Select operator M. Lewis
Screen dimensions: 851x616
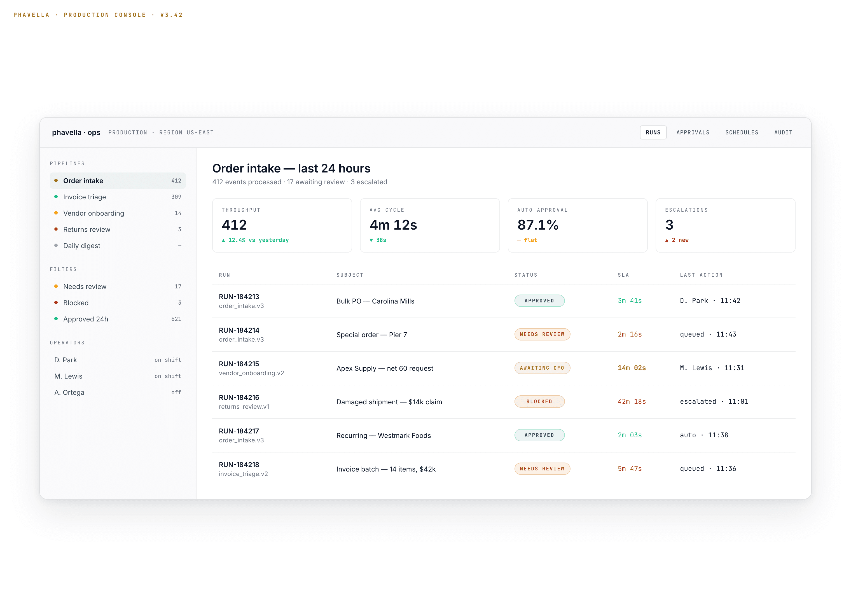pyautogui.click(x=118, y=376)
